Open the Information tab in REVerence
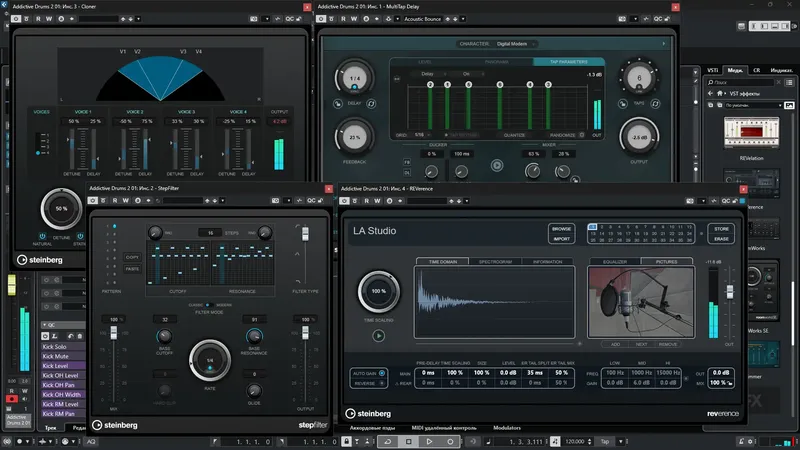800x450 pixels. pyautogui.click(x=547, y=262)
